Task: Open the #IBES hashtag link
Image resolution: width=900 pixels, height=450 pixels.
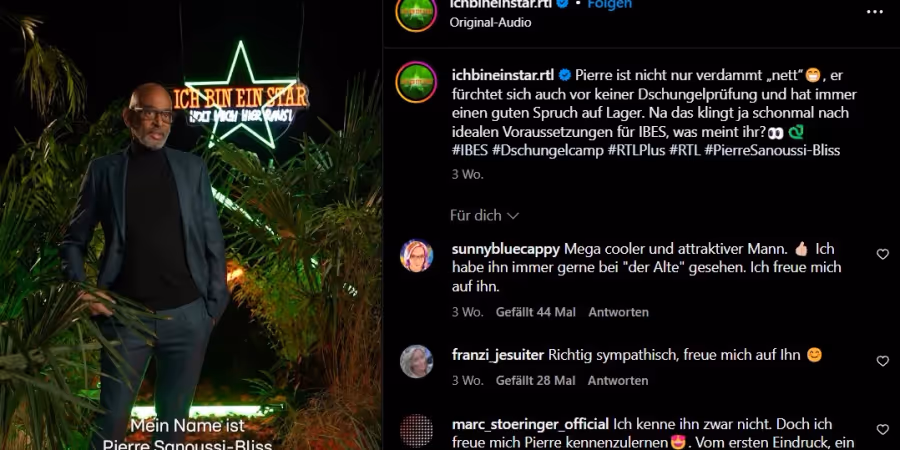Action: point(470,150)
